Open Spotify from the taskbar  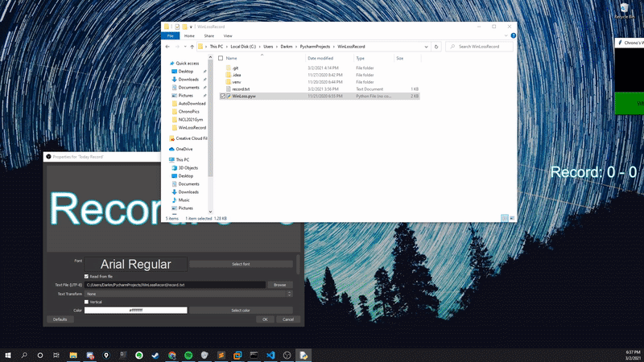(188, 356)
